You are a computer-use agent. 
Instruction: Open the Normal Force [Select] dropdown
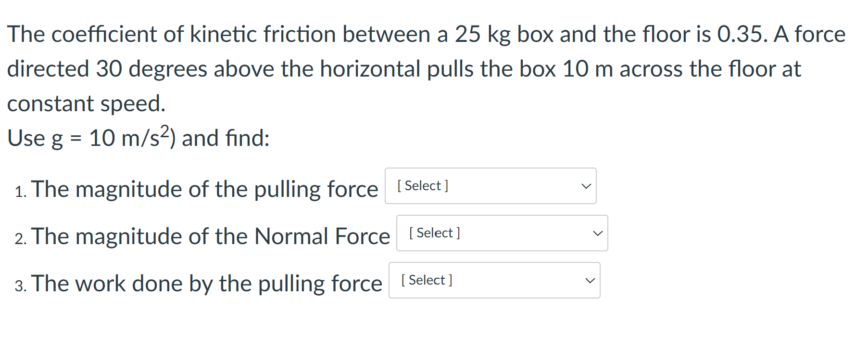click(x=502, y=233)
